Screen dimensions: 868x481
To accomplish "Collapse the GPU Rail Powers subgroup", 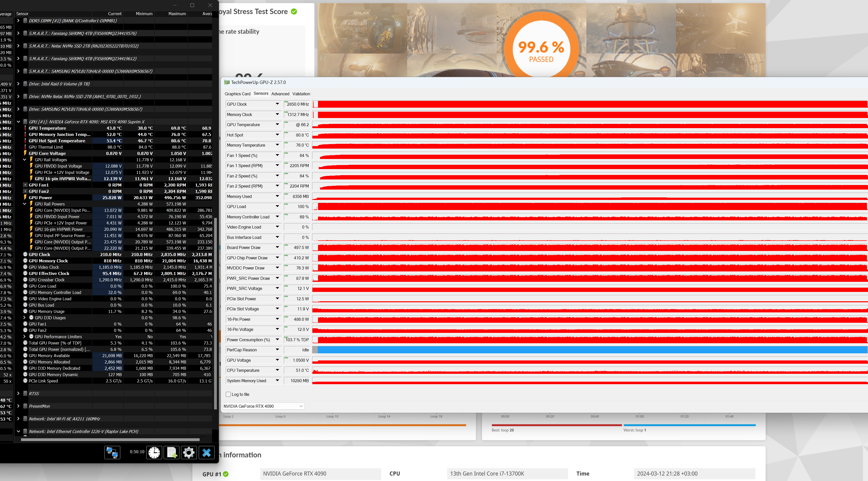I will click(x=25, y=204).
